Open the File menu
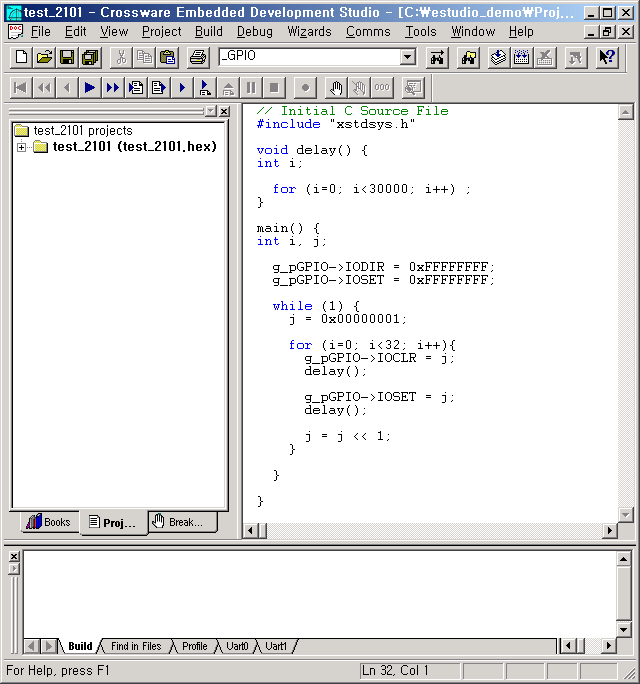 point(41,32)
